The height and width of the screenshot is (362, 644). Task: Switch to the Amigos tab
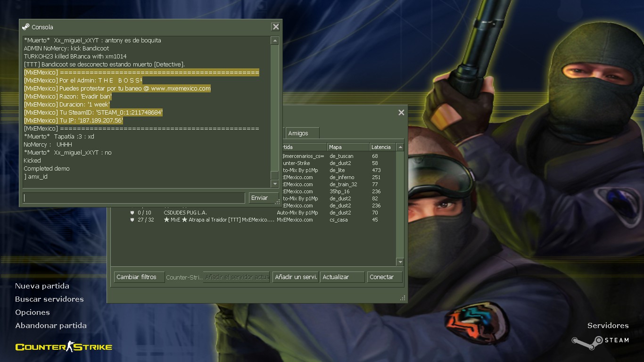[x=302, y=133]
